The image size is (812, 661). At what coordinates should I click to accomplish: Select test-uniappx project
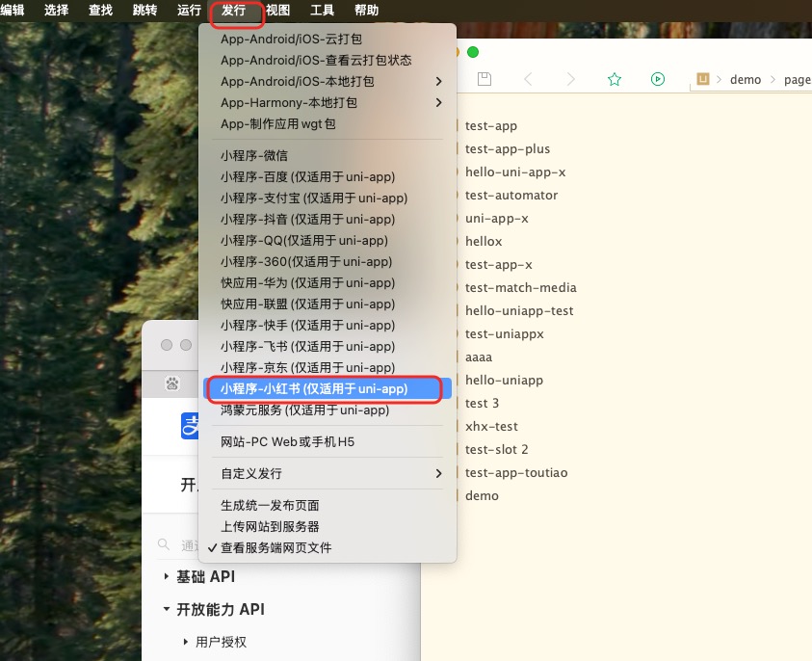click(x=505, y=334)
